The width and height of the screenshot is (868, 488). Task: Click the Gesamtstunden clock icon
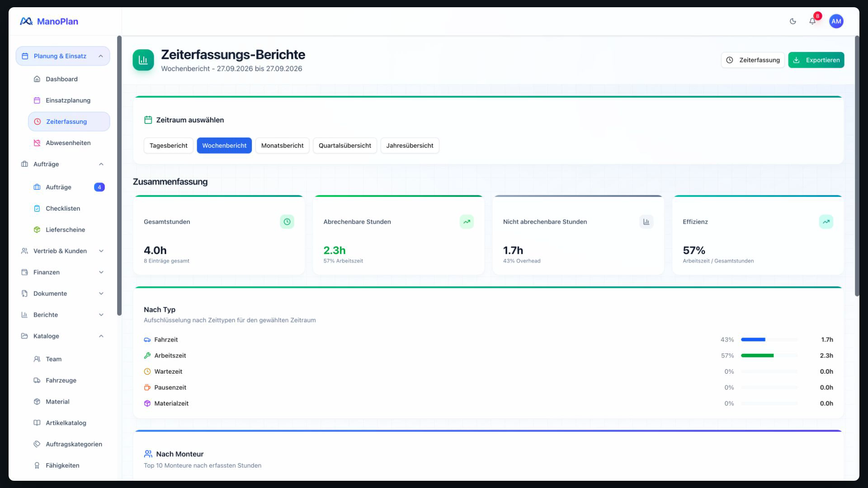click(x=287, y=222)
